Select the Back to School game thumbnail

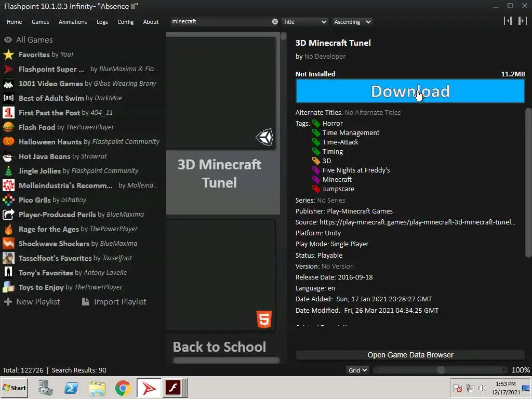click(221, 275)
